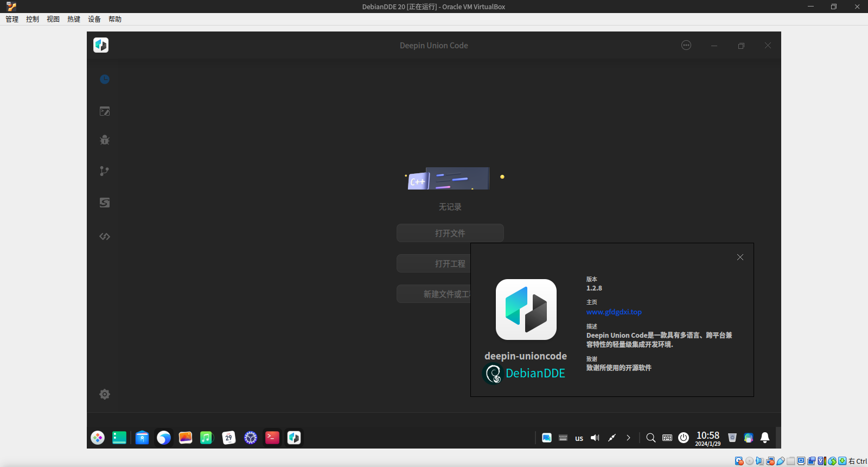Open the Recent sidebar clock icon
The width and height of the screenshot is (868, 467).
[105, 79]
